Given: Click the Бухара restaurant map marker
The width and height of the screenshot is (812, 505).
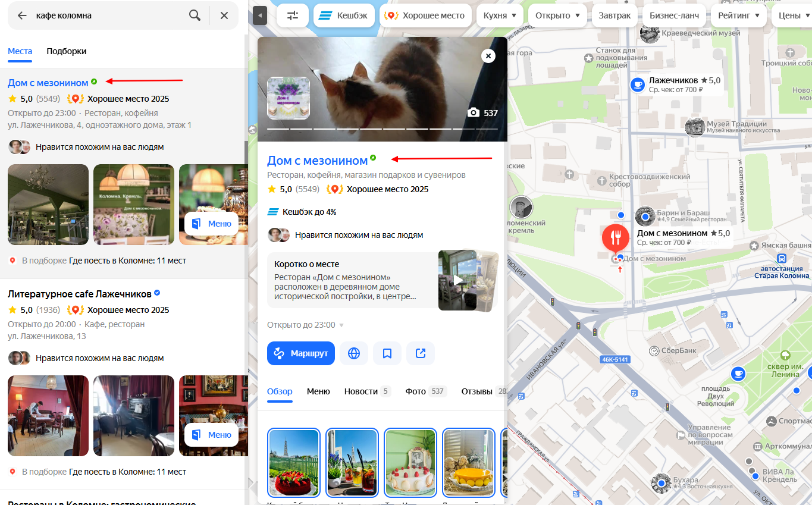Looking at the screenshot, I should 660,482.
